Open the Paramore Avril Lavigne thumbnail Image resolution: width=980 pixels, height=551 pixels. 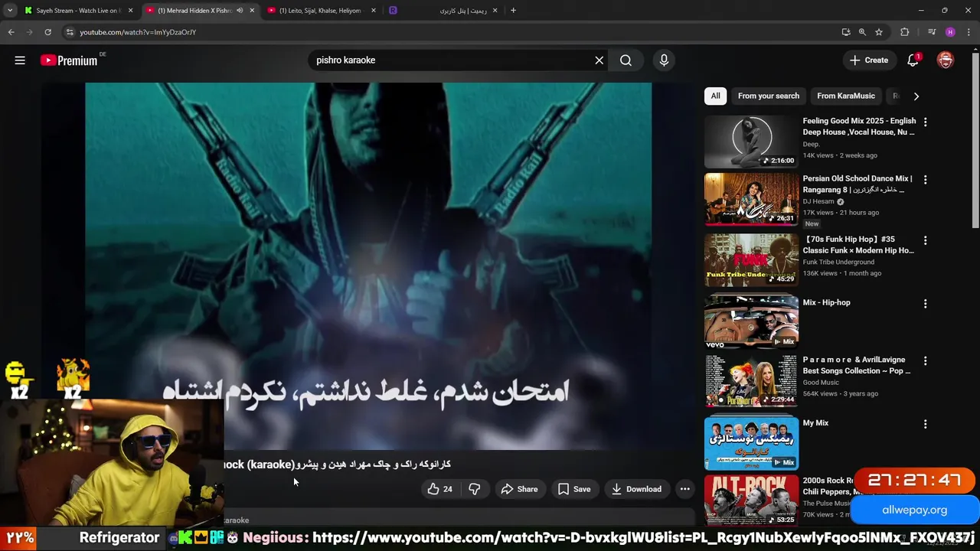click(x=751, y=380)
